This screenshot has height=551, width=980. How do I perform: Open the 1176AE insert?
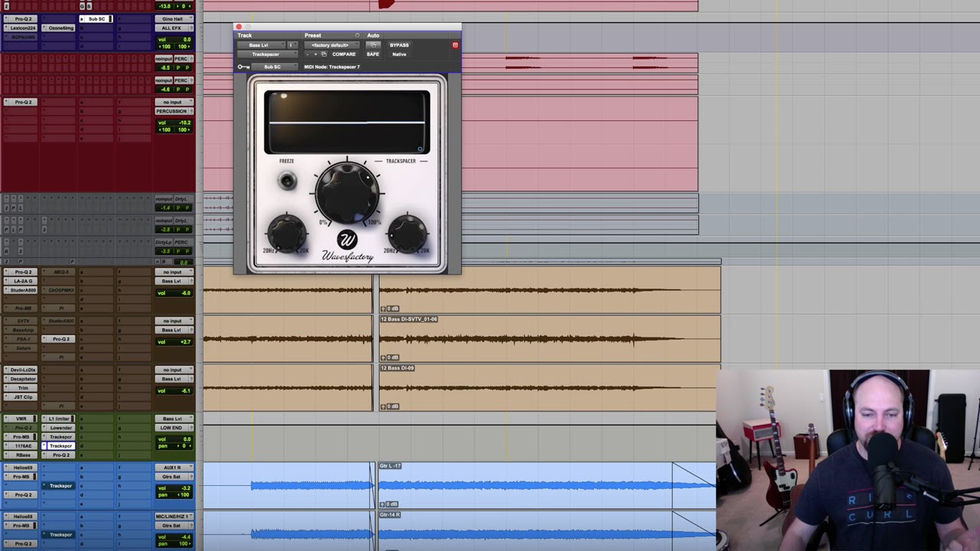23,446
